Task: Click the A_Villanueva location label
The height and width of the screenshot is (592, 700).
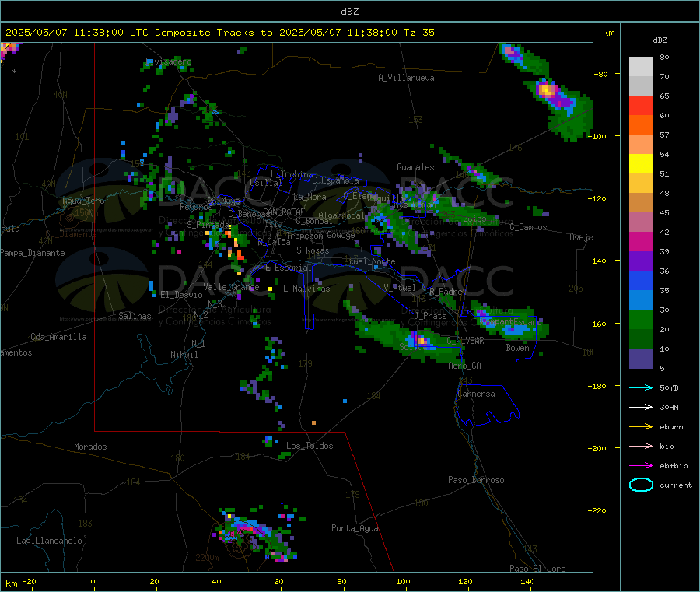Action: coord(406,78)
